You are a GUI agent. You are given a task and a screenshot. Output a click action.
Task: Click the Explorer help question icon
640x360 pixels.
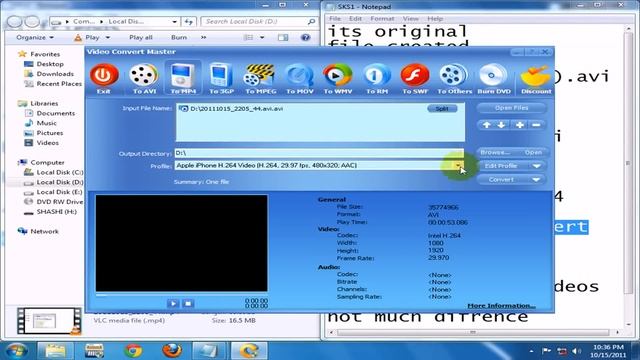pos(305,38)
